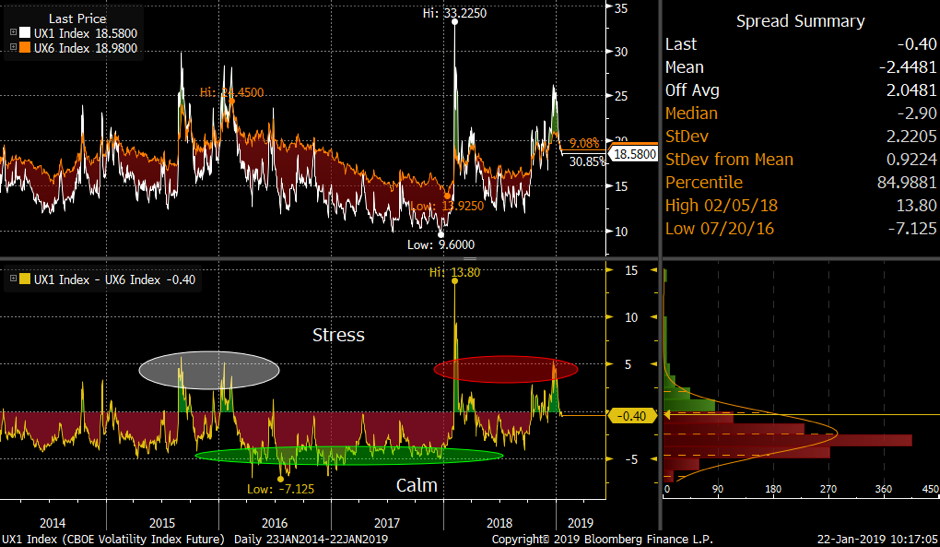
Task: Select the 'Calm' annotation text
Action: click(x=417, y=485)
